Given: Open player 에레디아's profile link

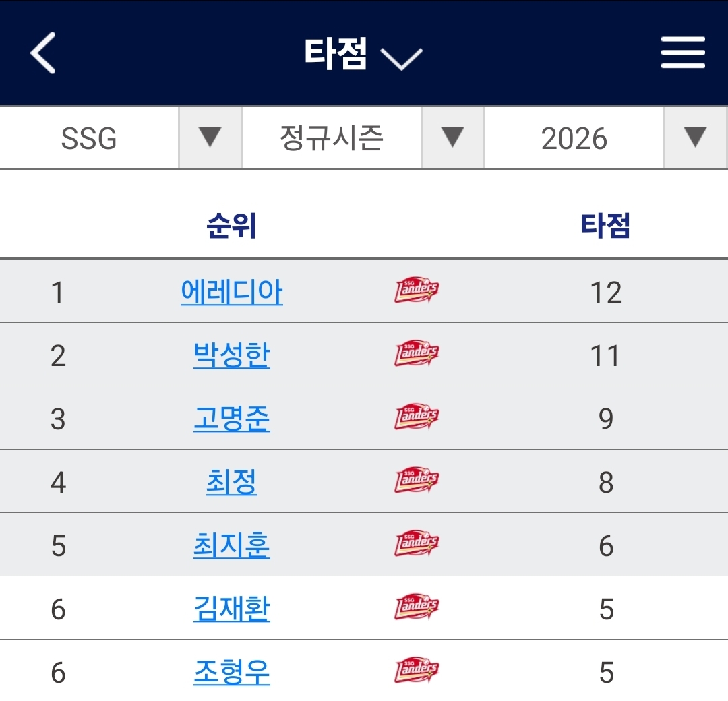Looking at the screenshot, I should [232, 292].
